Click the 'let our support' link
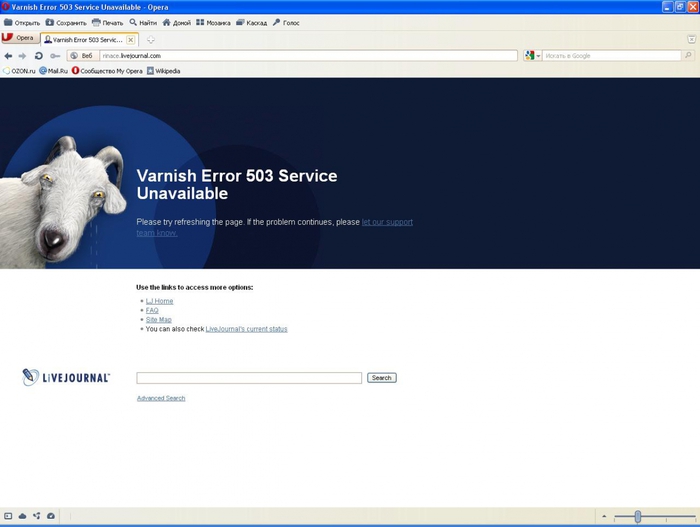The width and height of the screenshot is (700, 527). pos(387,222)
